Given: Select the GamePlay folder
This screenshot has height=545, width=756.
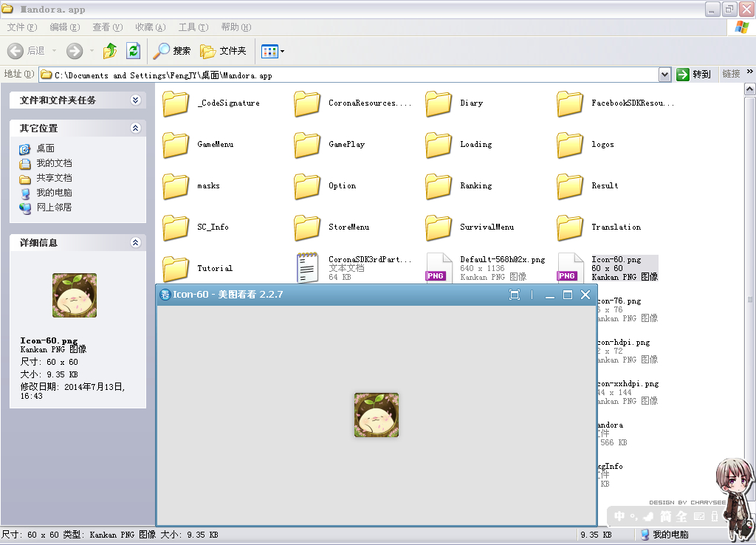Looking at the screenshot, I should [329, 144].
